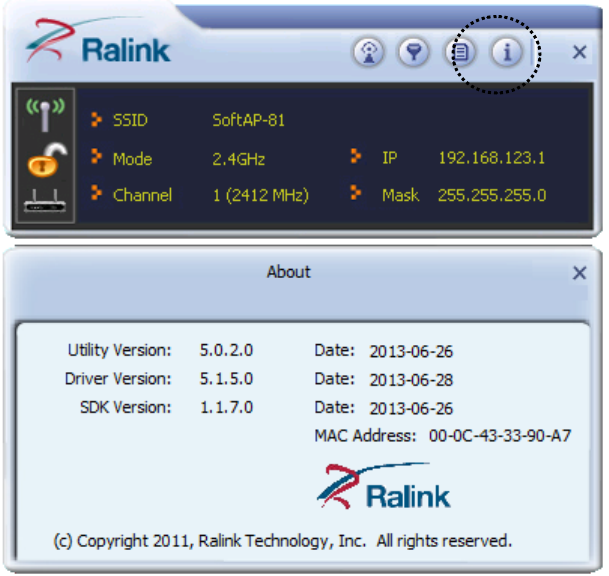Close the About panel
The height and width of the screenshot is (576, 609).
click(x=579, y=273)
